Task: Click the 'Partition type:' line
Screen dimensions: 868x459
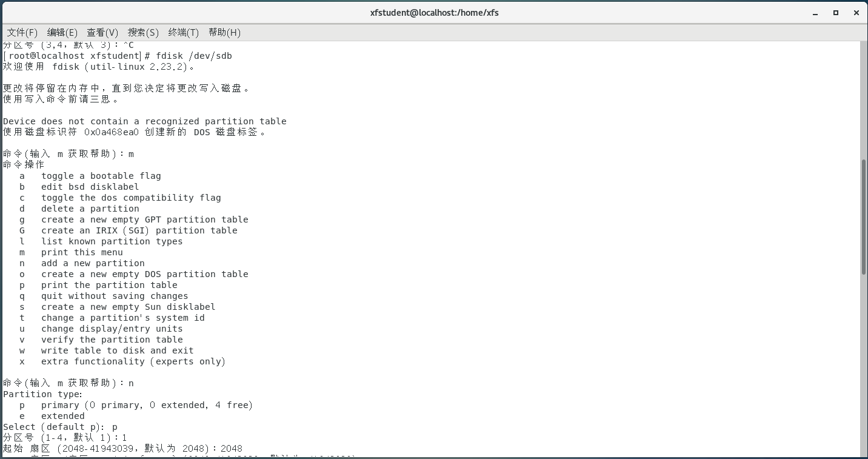Action: 42,394
